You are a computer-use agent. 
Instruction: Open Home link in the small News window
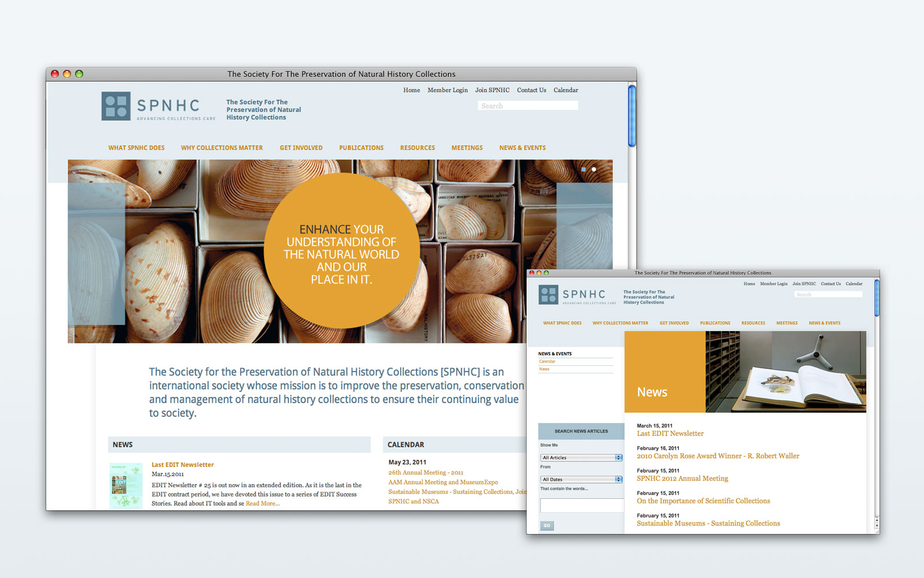coord(749,284)
